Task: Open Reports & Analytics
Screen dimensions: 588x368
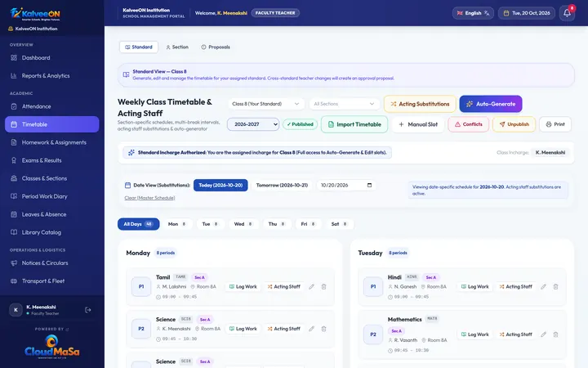Action: tap(51, 76)
